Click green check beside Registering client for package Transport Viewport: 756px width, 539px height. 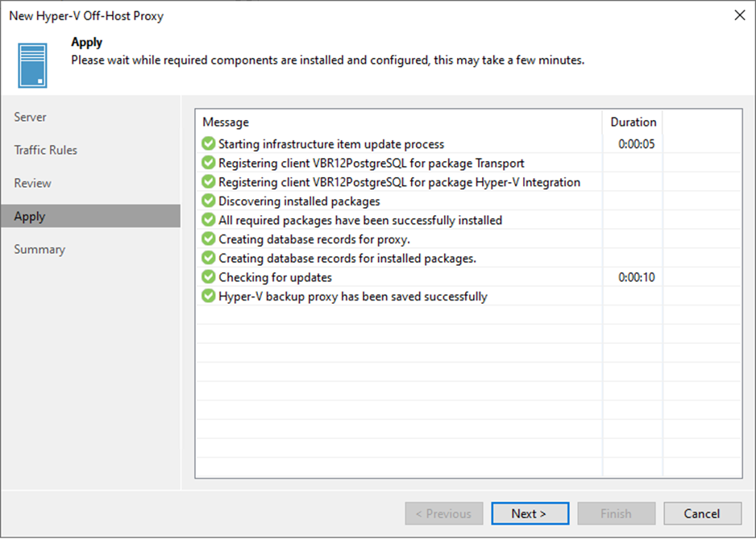click(208, 163)
